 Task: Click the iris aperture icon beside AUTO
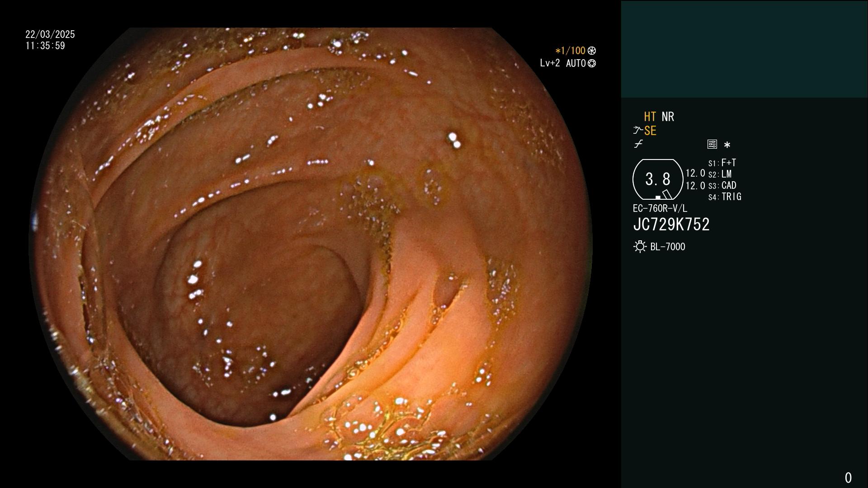(592, 63)
